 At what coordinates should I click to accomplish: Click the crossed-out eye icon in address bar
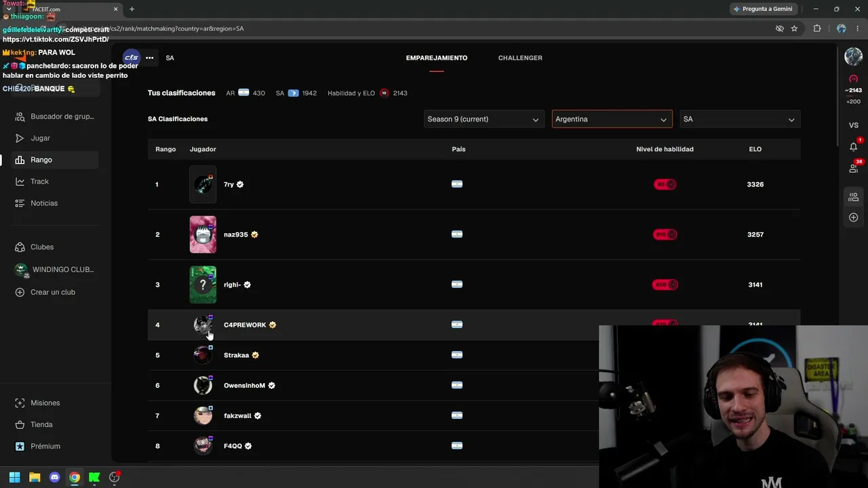(779, 28)
